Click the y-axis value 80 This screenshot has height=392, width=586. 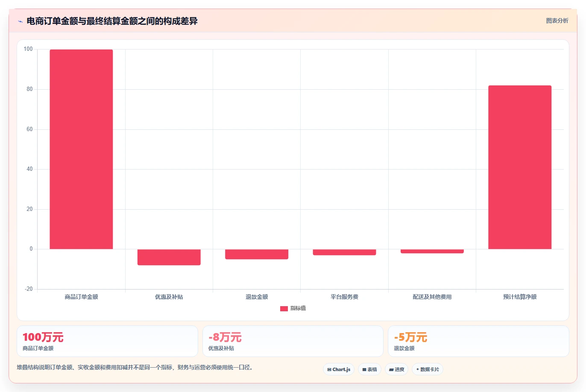point(29,89)
